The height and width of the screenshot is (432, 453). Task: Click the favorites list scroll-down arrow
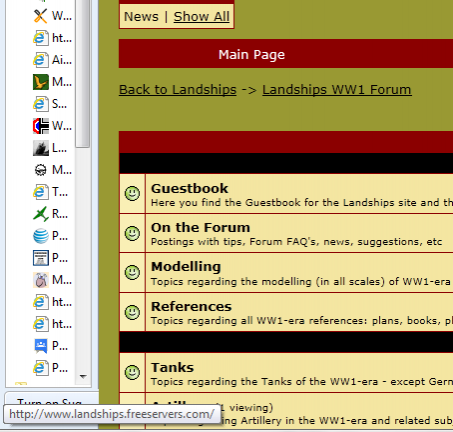pyautogui.click(x=83, y=377)
